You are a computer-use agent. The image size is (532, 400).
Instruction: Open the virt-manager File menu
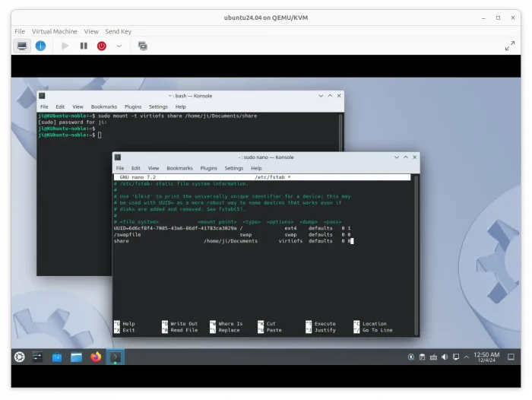[x=20, y=31]
